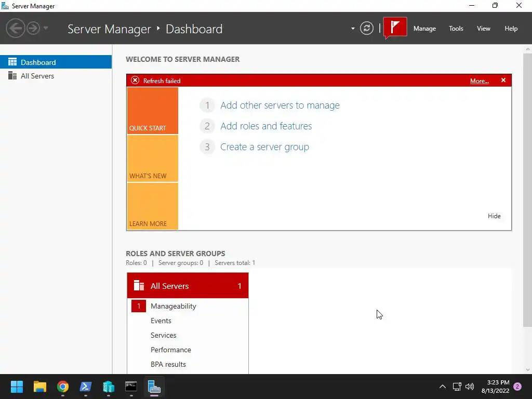The height and width of the screenshot is (399, 532).
Task: Select the LEARN MORE tile
Action: [152, 206]
